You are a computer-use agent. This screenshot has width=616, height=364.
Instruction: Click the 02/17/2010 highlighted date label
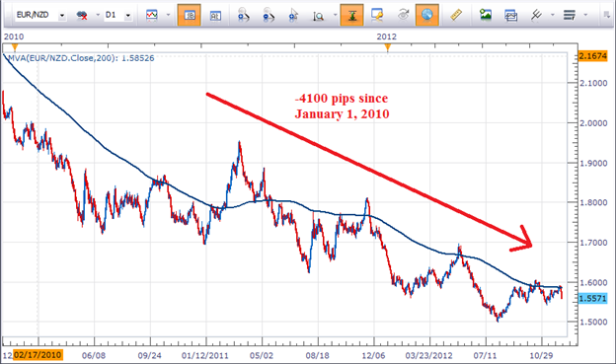click(38, 355)
